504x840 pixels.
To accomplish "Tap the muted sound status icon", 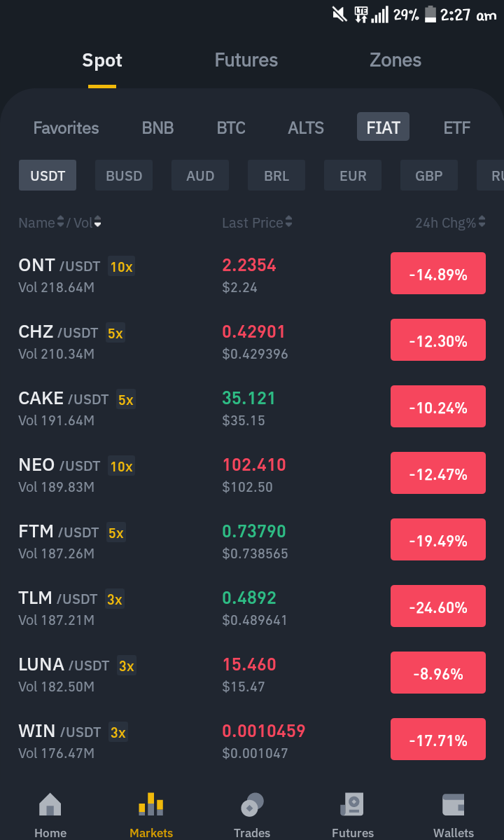I will point(339,14).
